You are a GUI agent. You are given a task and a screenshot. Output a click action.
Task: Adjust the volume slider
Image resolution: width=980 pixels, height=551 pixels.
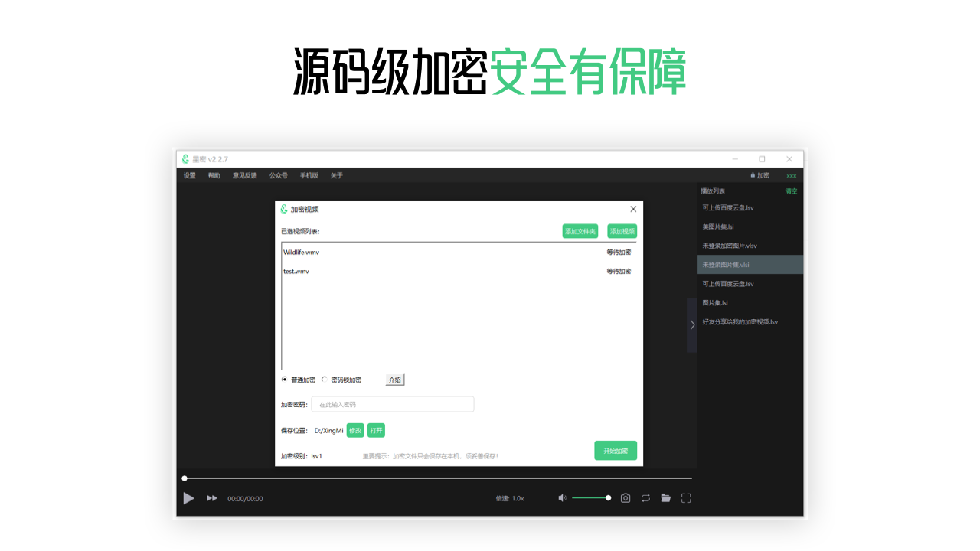click(x=590, y=498)
